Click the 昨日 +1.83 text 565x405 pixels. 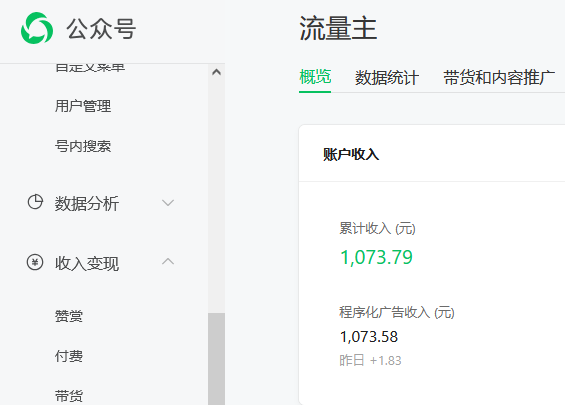pyautogui.click(x=370, y=360)
